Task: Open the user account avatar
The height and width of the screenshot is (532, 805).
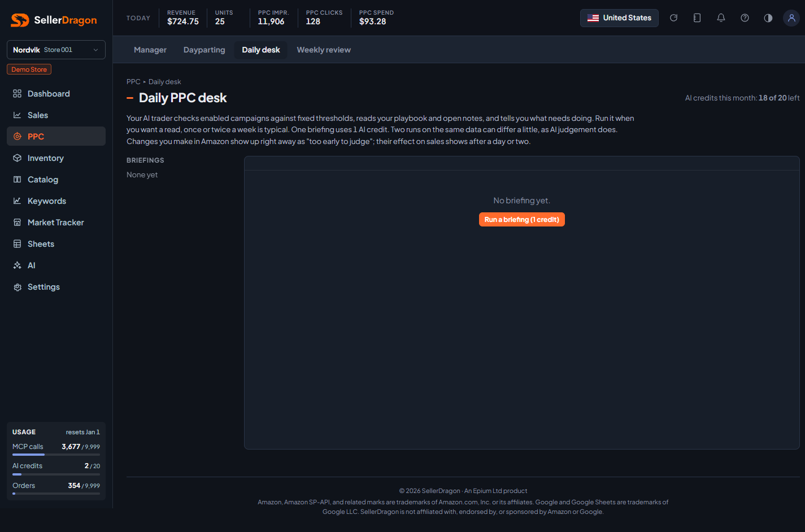Action: (791, 18)
